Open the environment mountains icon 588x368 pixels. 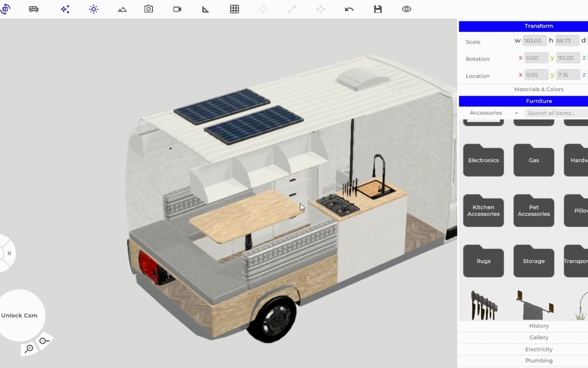pyautogui.click(x=122, y=9)
